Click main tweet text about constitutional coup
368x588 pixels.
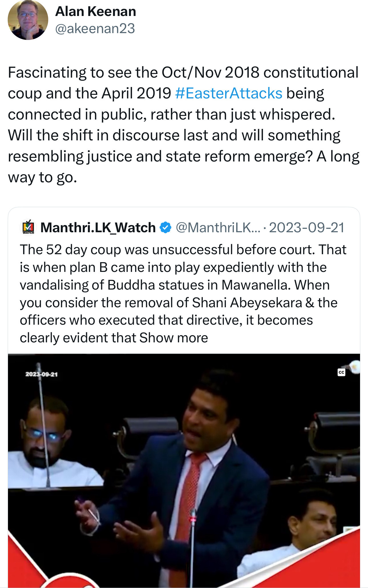[x=183, y=125]
